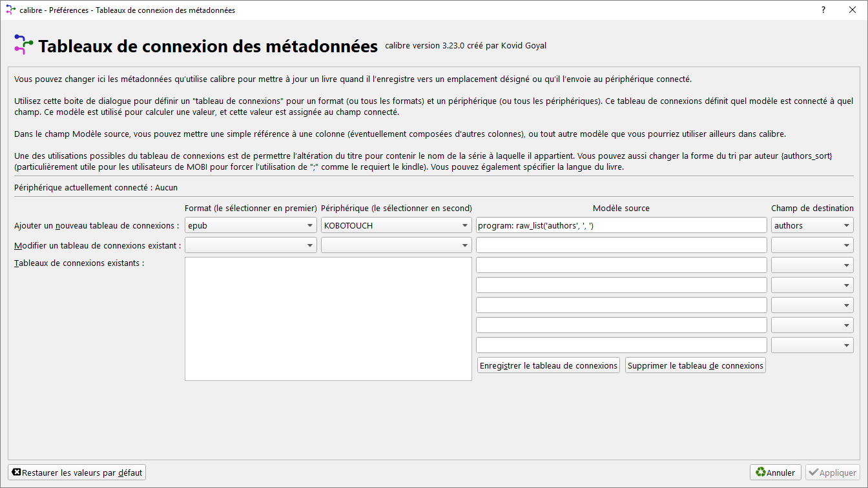868x488 pixels.
Task: Click the second empty source template field
Action: tap(621, 265)
